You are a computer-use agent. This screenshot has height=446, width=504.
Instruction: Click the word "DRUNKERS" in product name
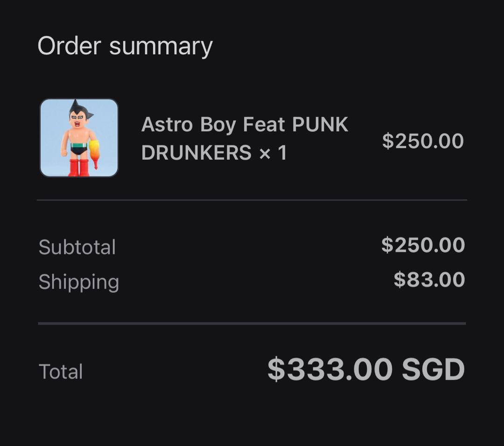(196, 152)
